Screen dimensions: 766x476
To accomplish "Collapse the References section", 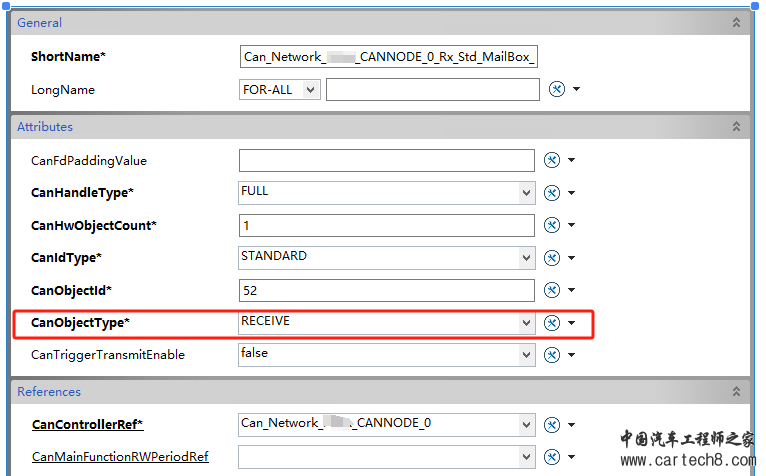I will point(737,392).
